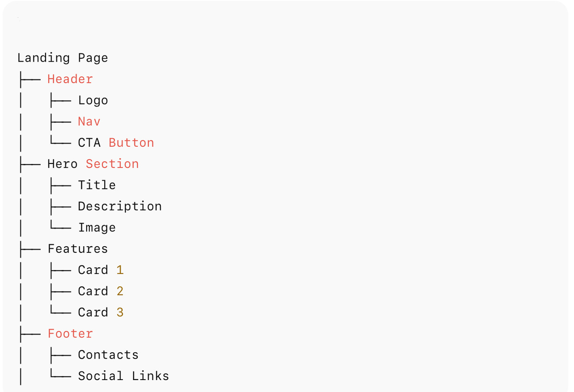Click the red word Section
The height and width of the screenshot is (392, 574).
pyautogui.click(x=112, y=164)
